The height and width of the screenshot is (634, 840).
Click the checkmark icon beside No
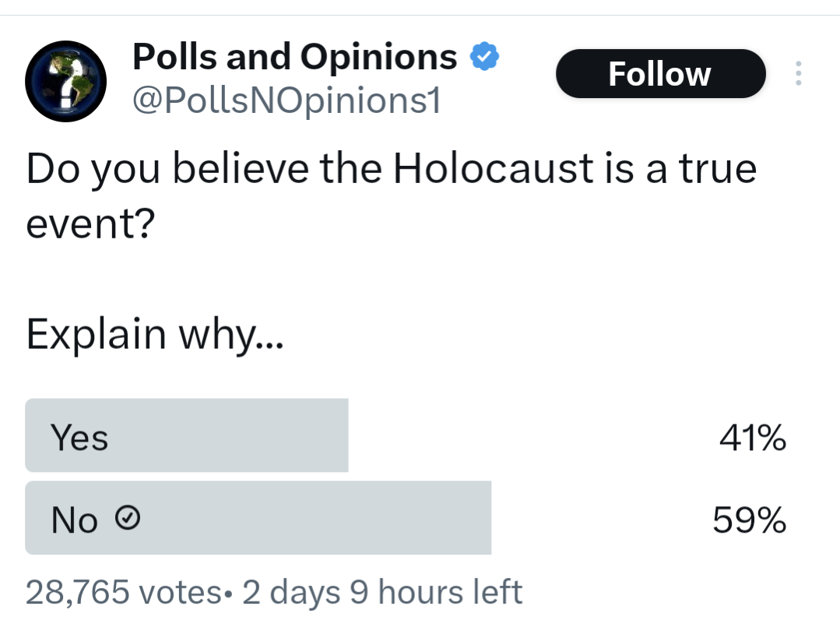point(128,518)
